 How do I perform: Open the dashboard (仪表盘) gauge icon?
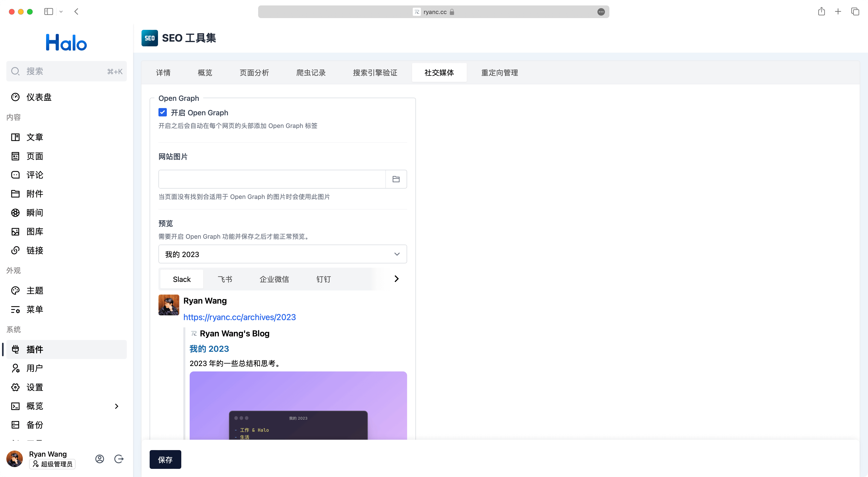click(x=16, y=97)
